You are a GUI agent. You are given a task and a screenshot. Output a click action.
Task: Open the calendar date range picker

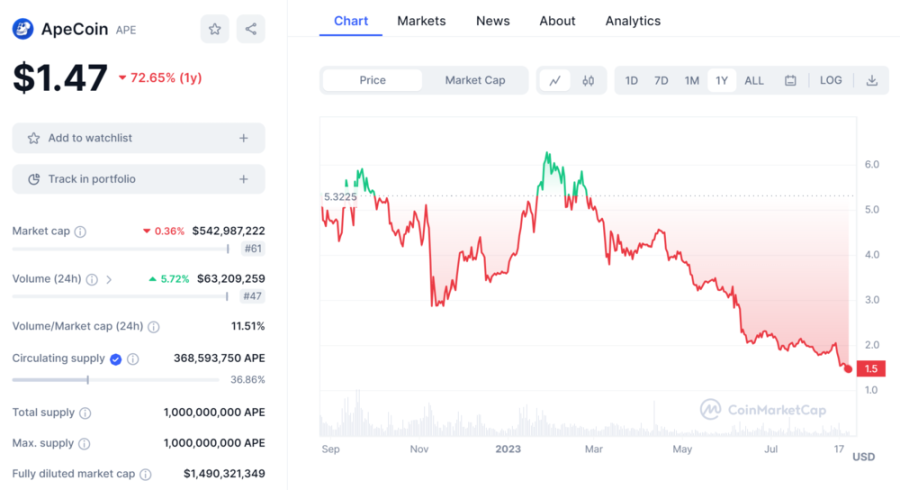pos(790,80)
